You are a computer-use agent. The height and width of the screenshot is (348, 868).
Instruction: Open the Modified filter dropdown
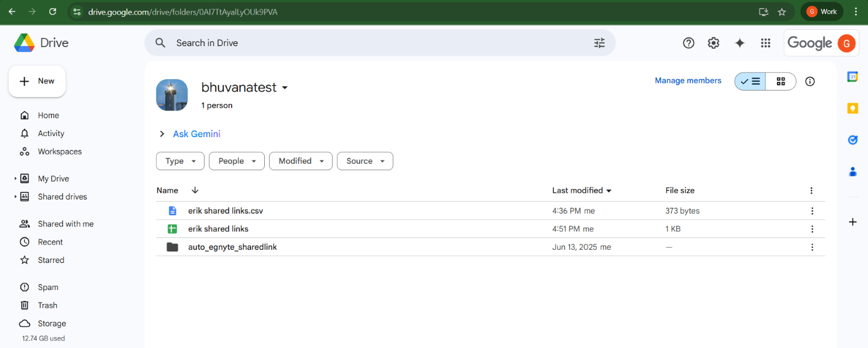pos(301,161)
